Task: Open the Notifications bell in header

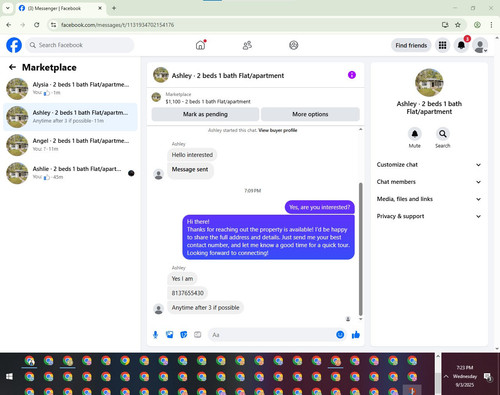Action: (461, 45)
